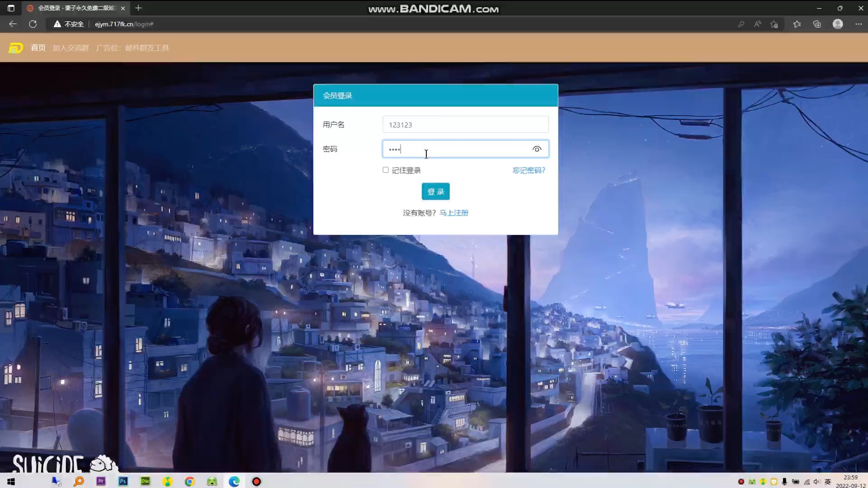868x488 pixels.
Task: Go to 首页 in the navigation
Action: tap(38, 47)
